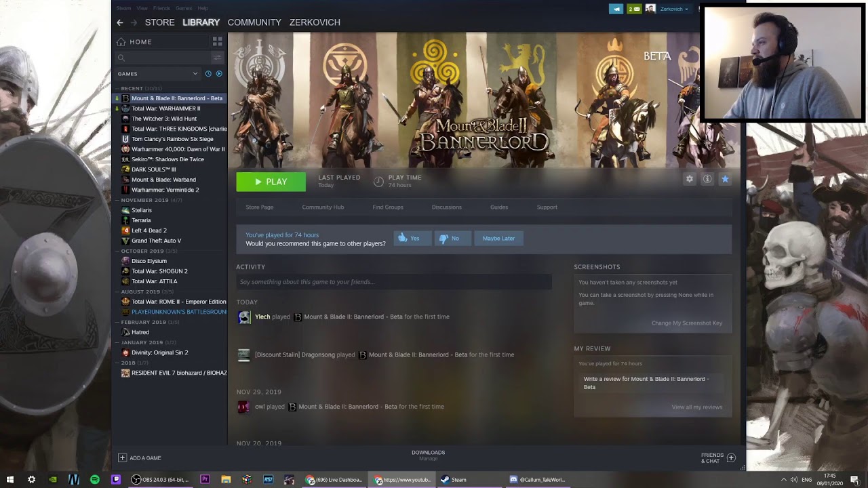Open game settings gear icon
The width and height of the screenshot is (868, 488).
pyautogui.click(x=690, y=179)
